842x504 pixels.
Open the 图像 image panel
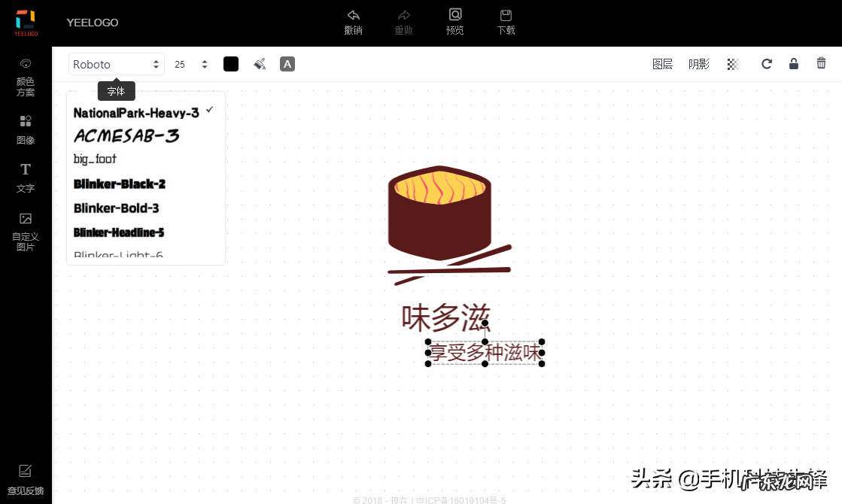[x=26, y=129]
